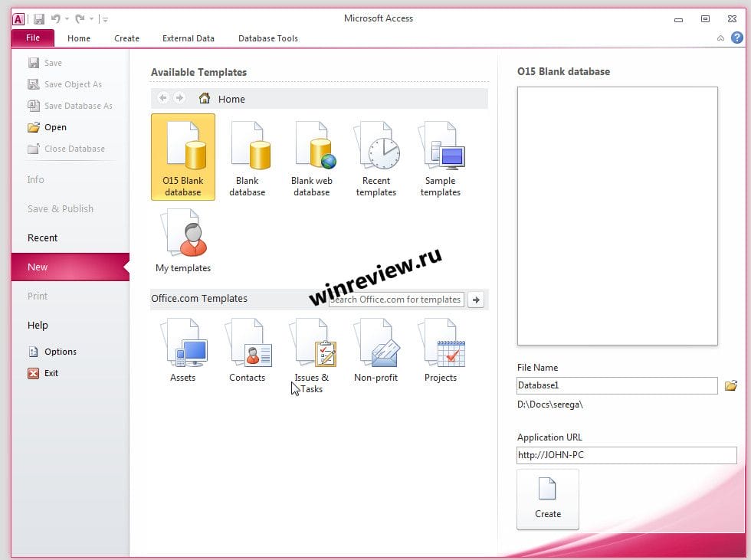This screenshot has height=560, width=751.
Task: Click the Home breadcrumb label
Action: [x=231, y=99]
